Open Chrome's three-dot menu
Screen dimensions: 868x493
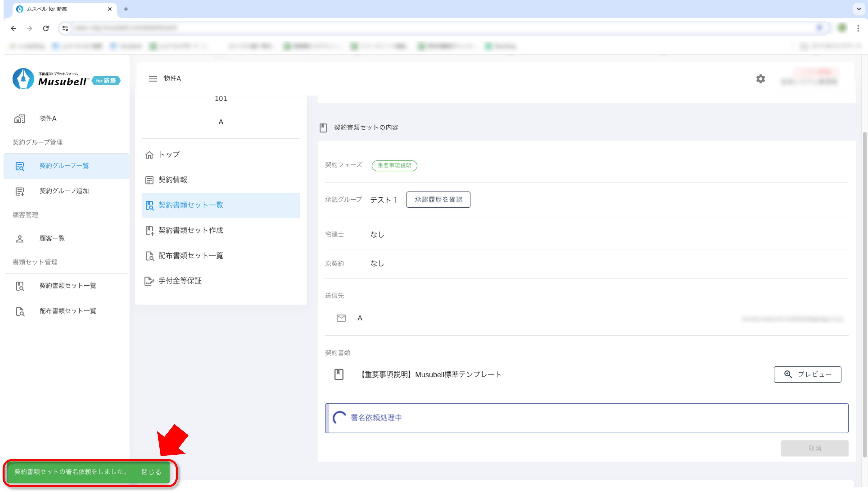pyautogui.click(x=858, y=29)
